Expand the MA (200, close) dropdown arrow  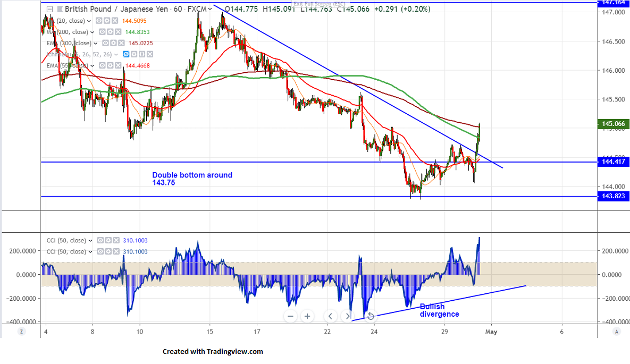92,32
